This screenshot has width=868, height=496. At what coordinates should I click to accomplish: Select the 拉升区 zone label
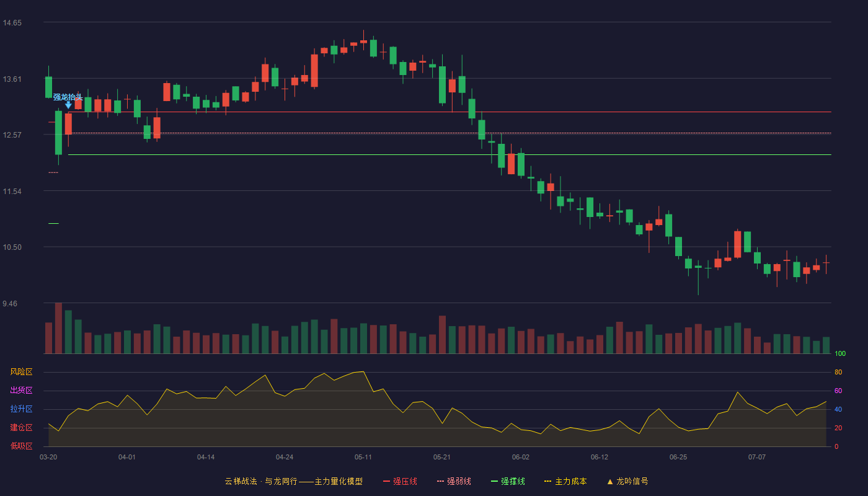(21, 409)
